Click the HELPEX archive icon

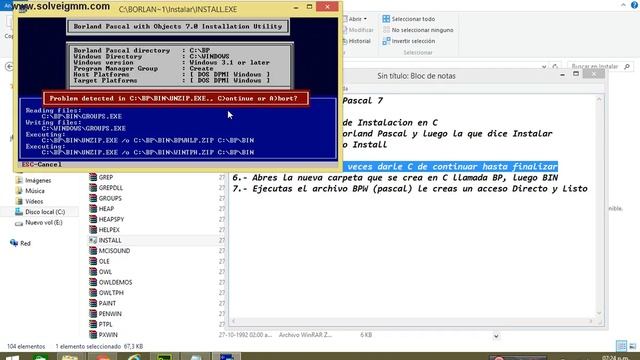(x=93, y=230)
